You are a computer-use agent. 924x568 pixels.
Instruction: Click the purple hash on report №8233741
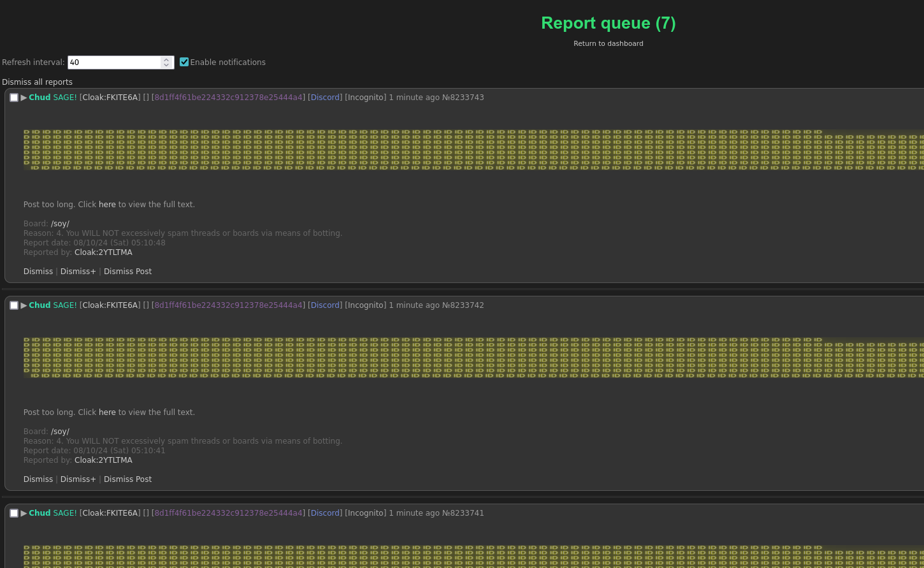pos(228,513)
